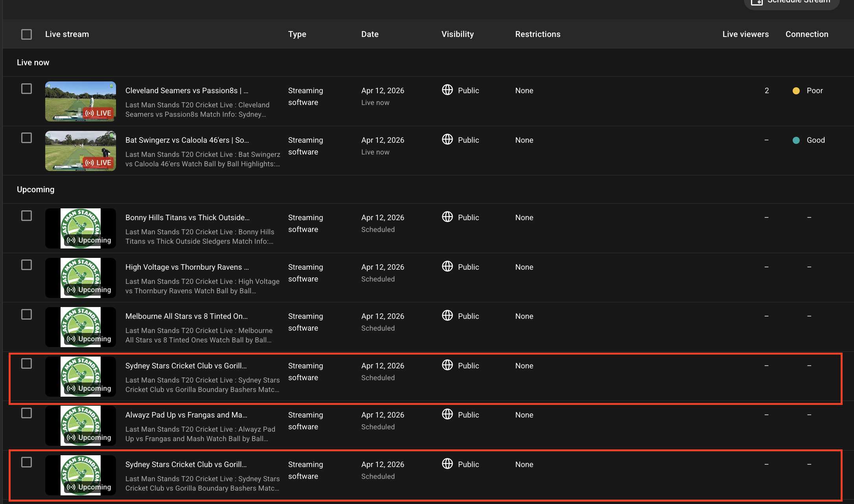854x504 pixels.
Task: Click the yellow Poor connection status dot
Action: [x=796, y=91]
